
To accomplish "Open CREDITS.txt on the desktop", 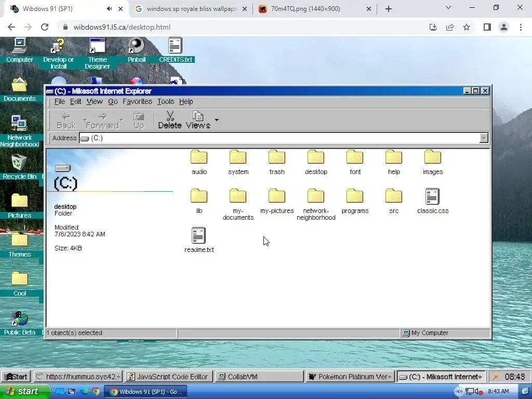I will point(176,50).
